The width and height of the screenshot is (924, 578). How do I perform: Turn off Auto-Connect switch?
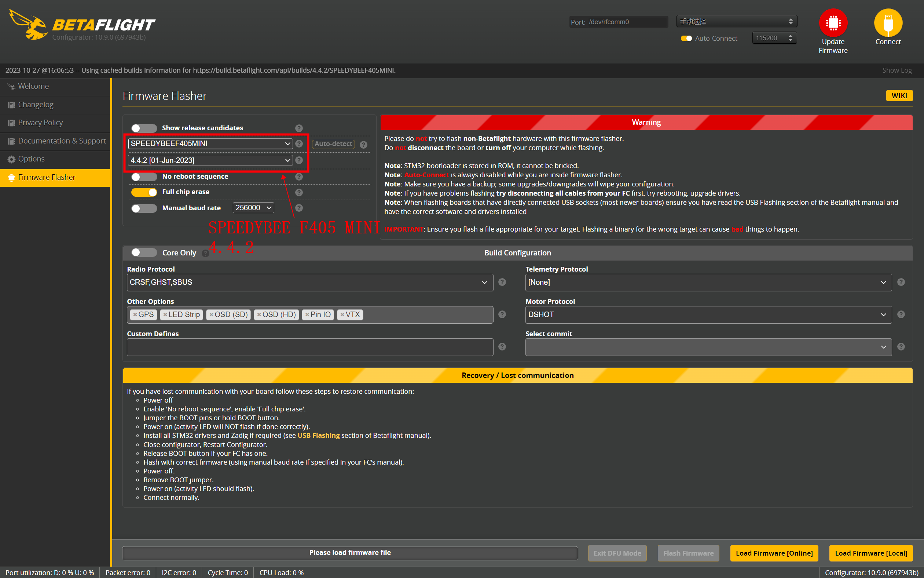coord(686,38)
